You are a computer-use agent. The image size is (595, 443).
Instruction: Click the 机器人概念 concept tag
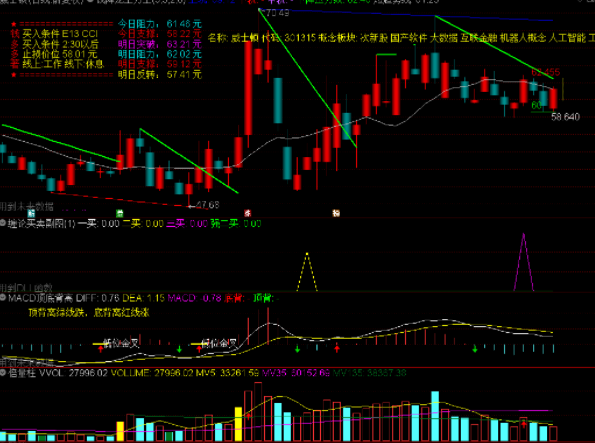[523, 38]
